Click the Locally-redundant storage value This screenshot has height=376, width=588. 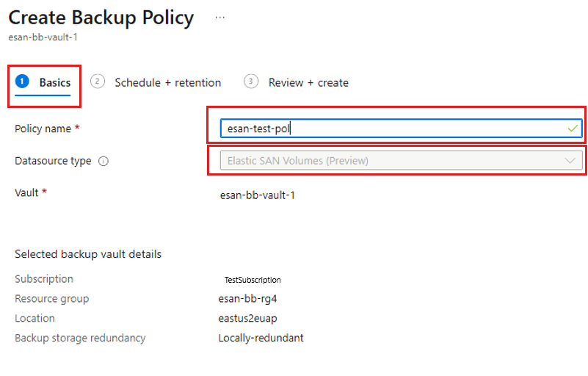tap(261, 338)
